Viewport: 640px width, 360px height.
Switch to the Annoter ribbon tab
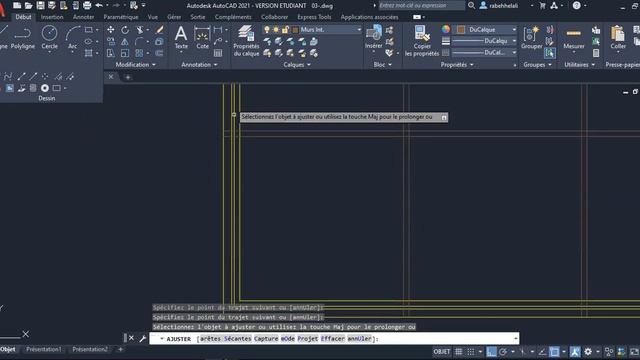84,17
